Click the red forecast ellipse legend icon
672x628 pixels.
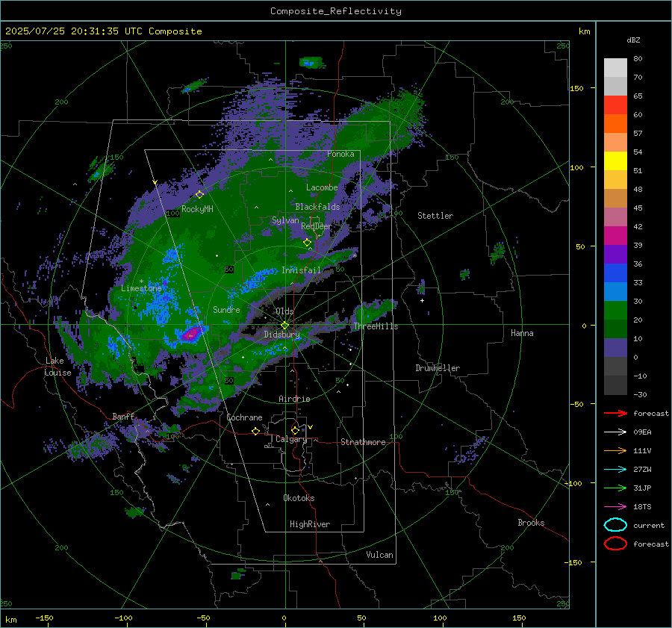coord(615,544)
